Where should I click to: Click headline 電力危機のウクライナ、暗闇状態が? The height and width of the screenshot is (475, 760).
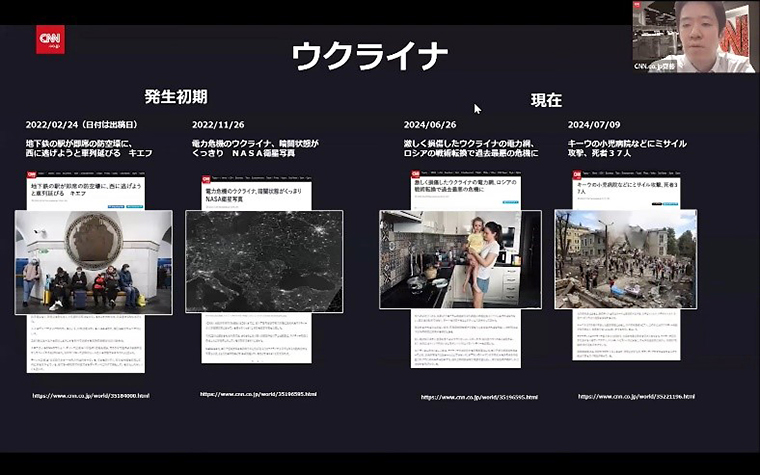(x=255, y=148)
